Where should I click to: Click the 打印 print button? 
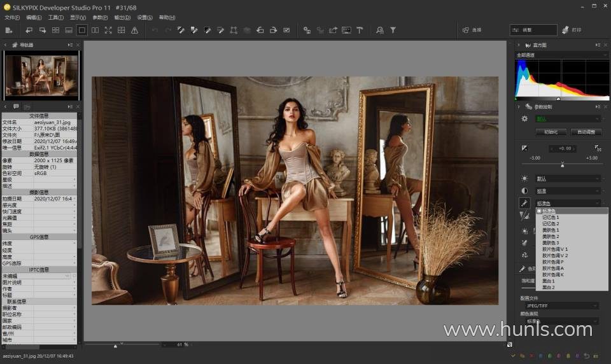tap(572, 30)
